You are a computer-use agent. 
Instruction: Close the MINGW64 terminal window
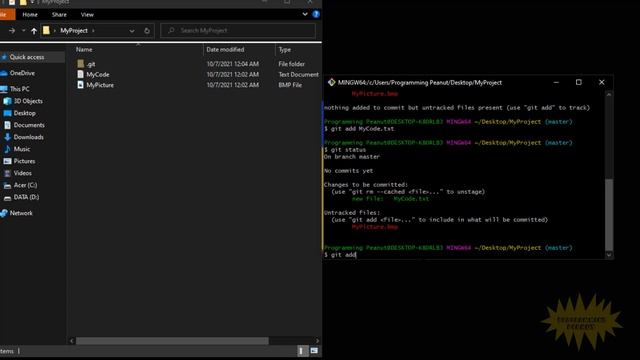point(602,82)
